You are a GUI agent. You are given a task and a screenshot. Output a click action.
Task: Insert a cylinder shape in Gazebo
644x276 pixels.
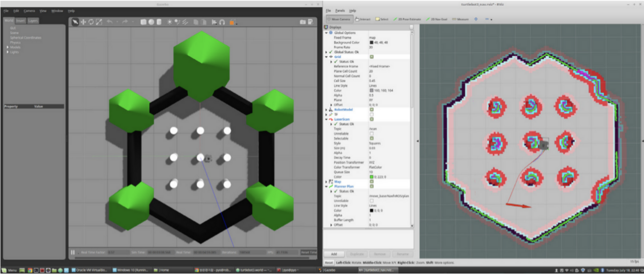point(159,22)
